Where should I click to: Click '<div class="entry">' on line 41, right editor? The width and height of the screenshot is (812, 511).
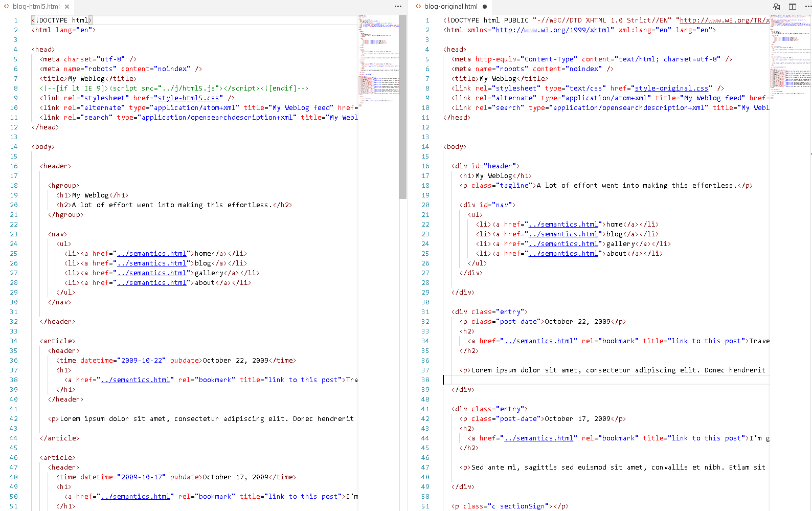click(489, 409)
